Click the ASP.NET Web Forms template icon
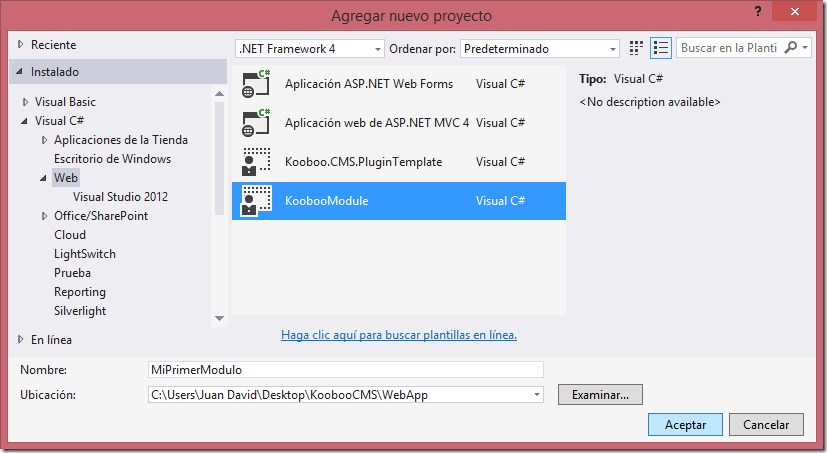This screenshot has height=453, width=827. pyautogui.click(x=256, y=84)
